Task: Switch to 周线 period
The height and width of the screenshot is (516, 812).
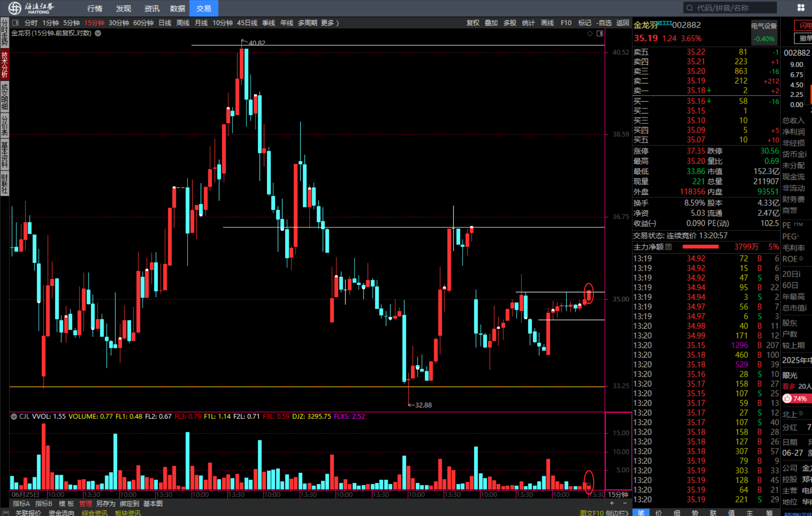Action: pyautogui.click(x=183, y=23)
